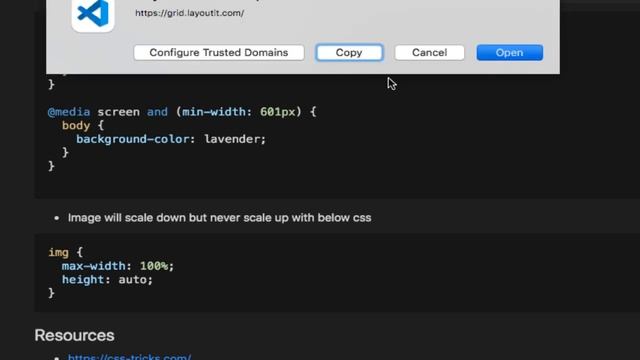
Task: Select the grid.layoutit.com URL text
Action: (x=189, y=13)
